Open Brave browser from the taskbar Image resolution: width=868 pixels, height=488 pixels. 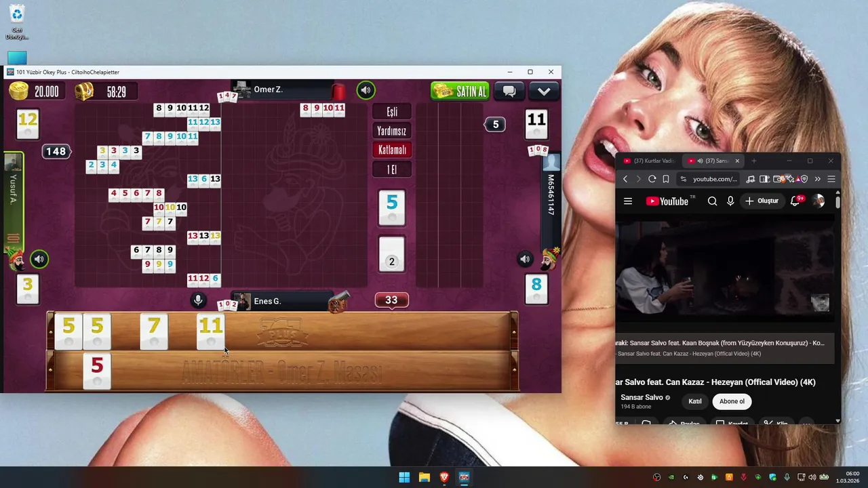[x=444, y=477]
